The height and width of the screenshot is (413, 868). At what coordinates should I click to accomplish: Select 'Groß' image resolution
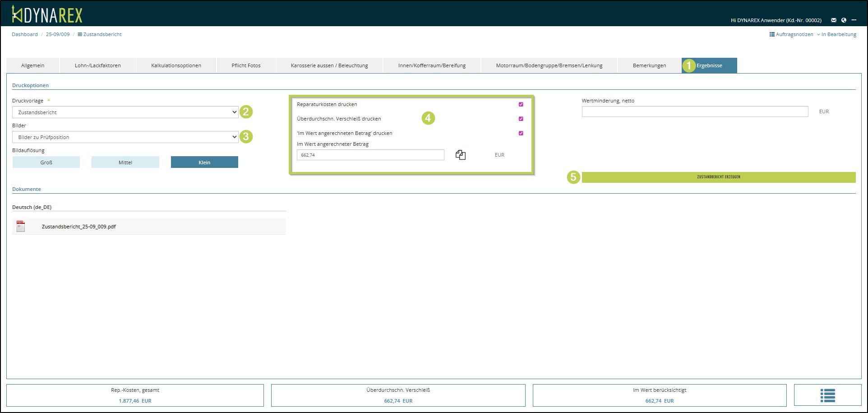point(46,162)
